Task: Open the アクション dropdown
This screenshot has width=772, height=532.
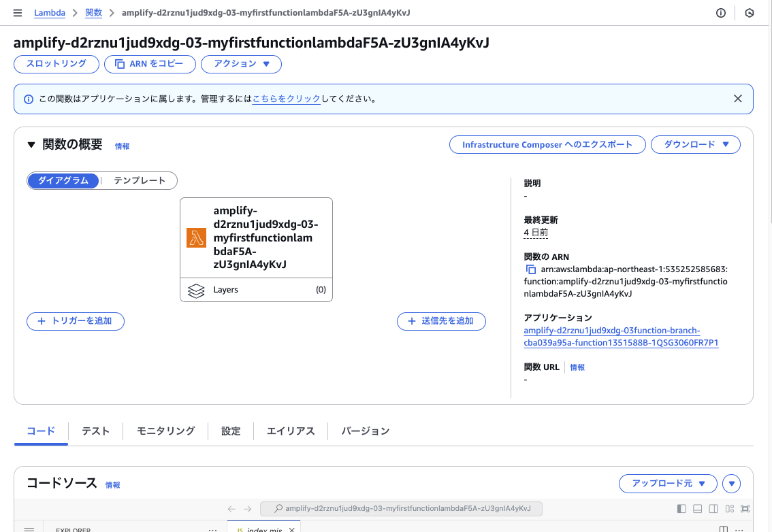Action: (x=241, y=64)
